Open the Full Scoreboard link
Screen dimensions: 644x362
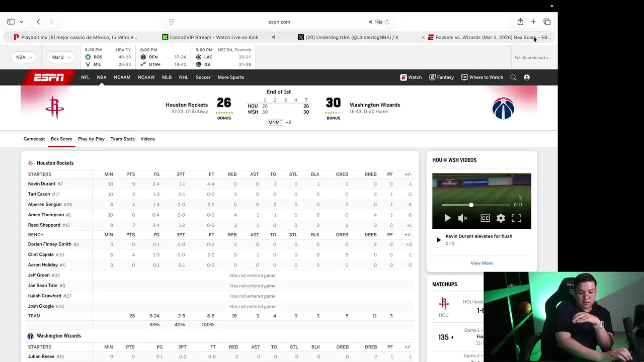(x=531, y=57)
